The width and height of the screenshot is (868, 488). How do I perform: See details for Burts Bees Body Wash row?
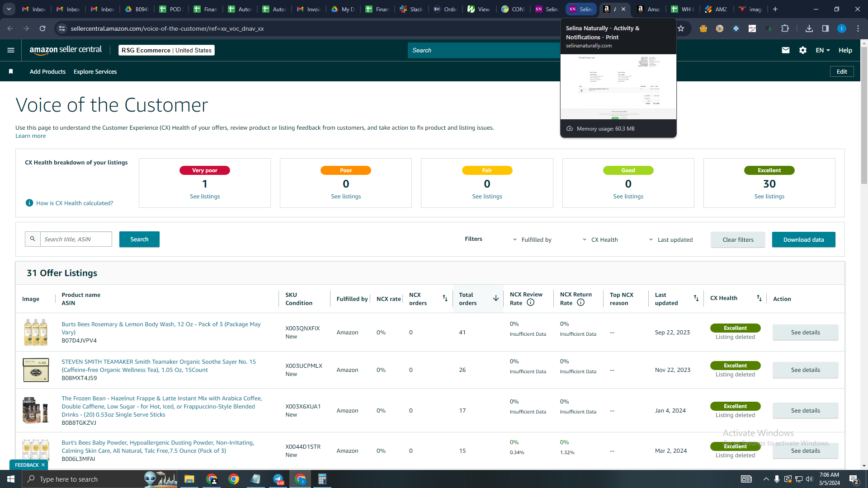pos(805,332)
